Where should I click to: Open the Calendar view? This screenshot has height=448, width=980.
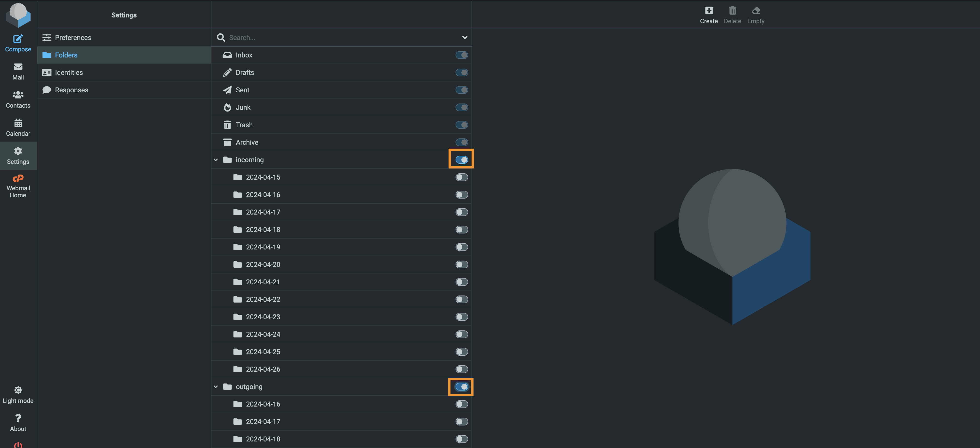(18, 128)
